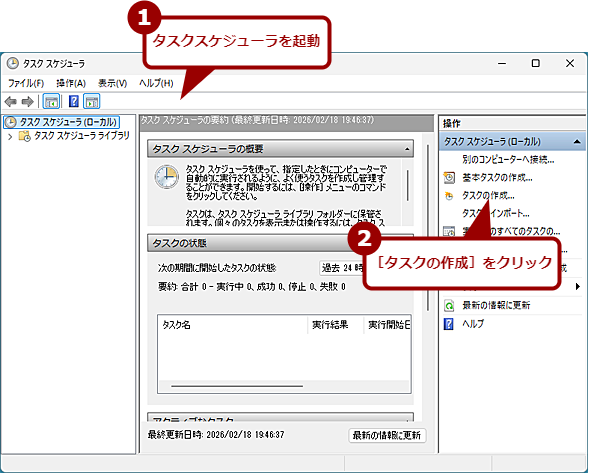Viewport: 589px width, 474px height.
Task: Click the Task Scheduler clock icon in the title bar
Action: [x=12, y=63]
